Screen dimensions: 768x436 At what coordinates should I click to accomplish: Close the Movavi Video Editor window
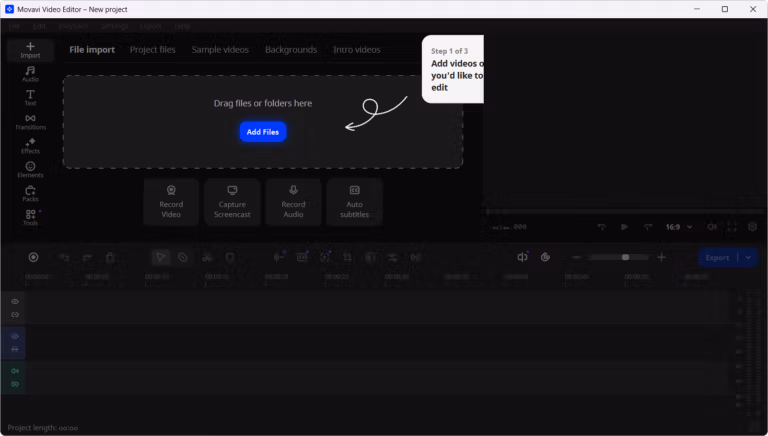(x=753, y=9)
